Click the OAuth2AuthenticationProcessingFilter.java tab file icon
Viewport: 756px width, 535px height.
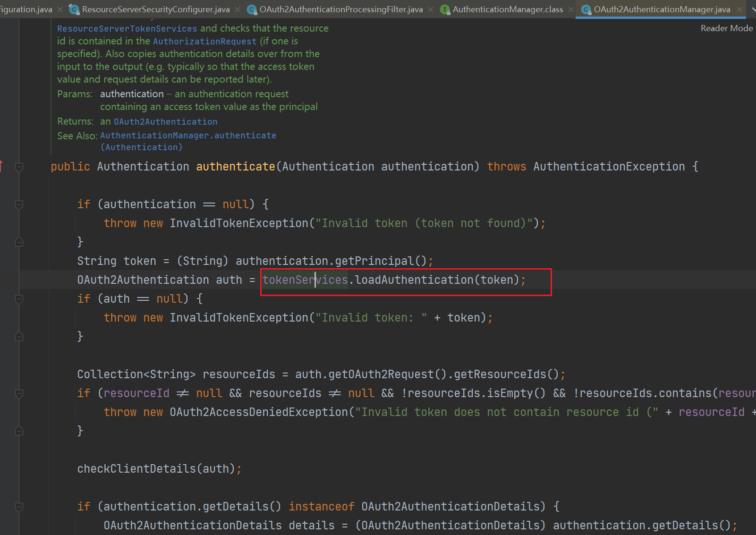(252, 9)
